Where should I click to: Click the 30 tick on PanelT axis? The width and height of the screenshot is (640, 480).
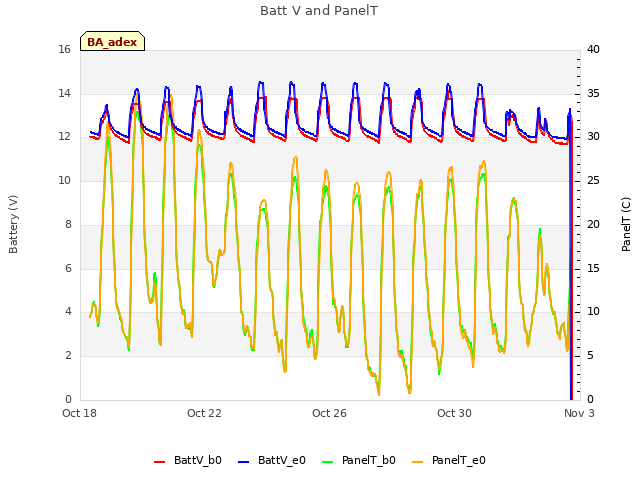tap(593, 137)
